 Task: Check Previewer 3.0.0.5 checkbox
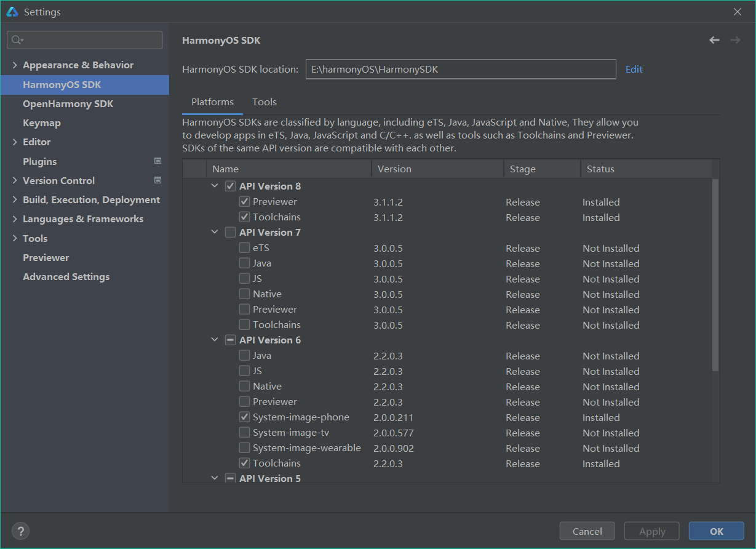point(244,309)
